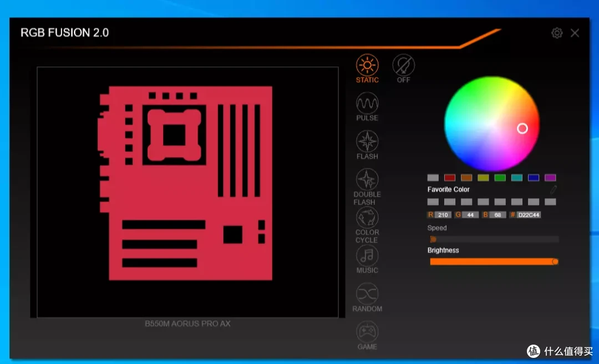Select the STATIC lighting mode

pyautogui.click(x=367, y=69)
